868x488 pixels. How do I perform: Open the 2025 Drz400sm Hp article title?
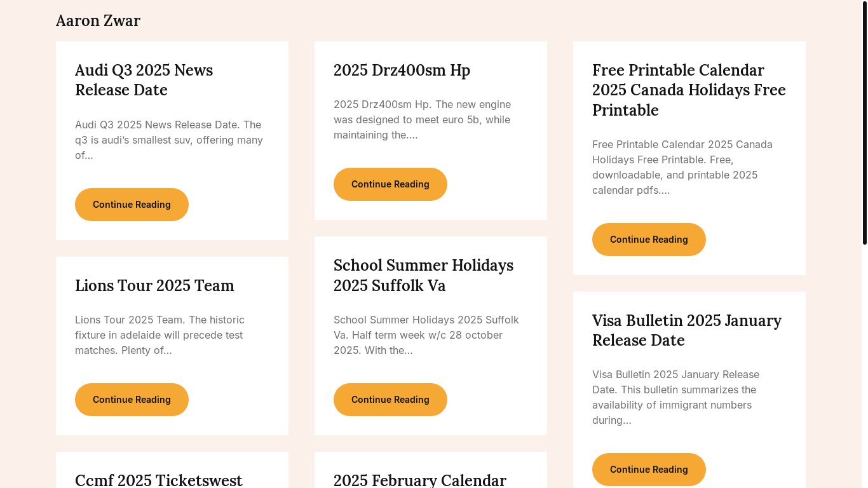pyautogui.click(x=402, y=71)
